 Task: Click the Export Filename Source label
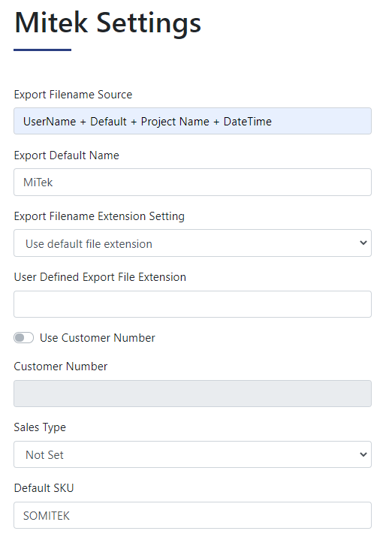click(x=73, y=95)
